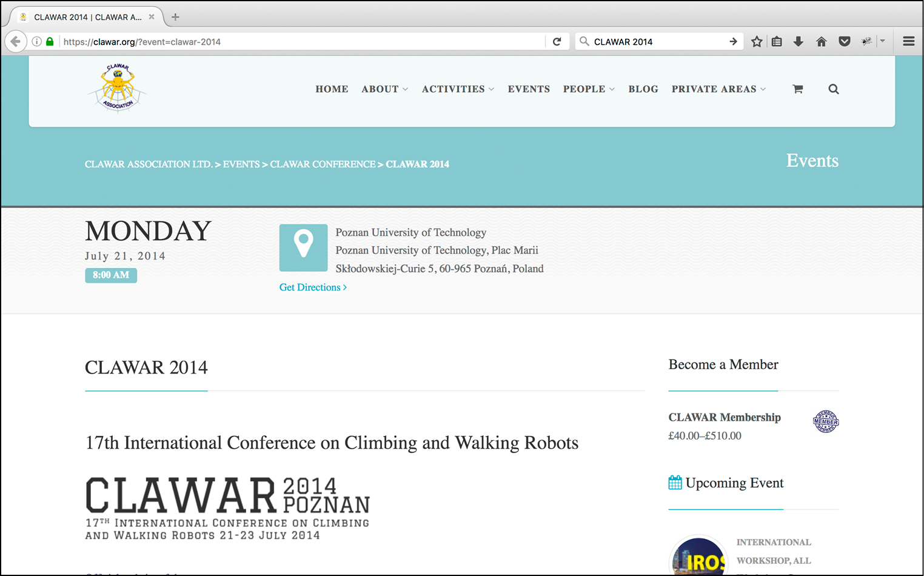Open the Pocket icon in the toolbar
This screenshot has height=576, width=924.
pos(845,42)
